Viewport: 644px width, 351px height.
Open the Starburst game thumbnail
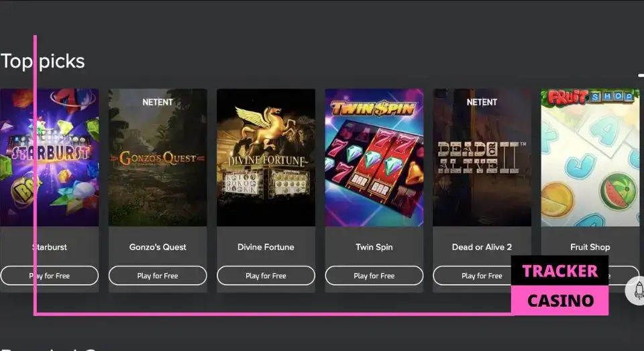(49, 158)
